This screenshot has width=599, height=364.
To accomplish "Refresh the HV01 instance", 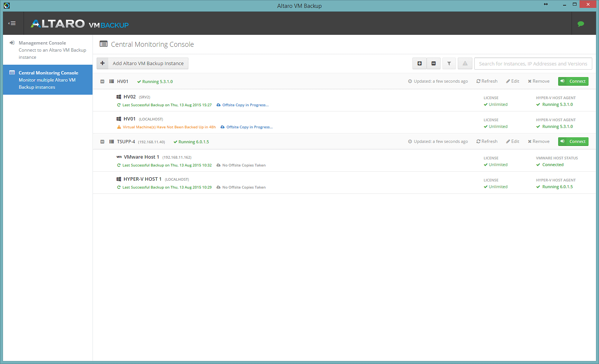I will 487,81.
